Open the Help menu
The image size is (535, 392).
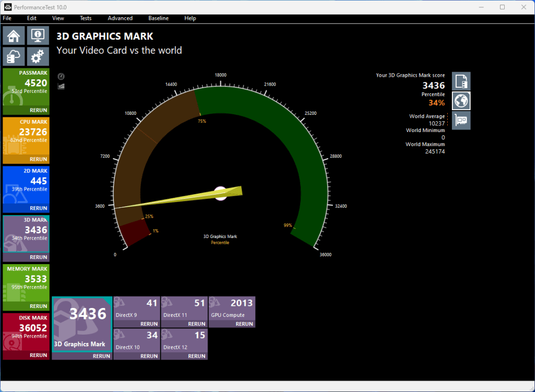pyautogui.click(x=190, y=18)
